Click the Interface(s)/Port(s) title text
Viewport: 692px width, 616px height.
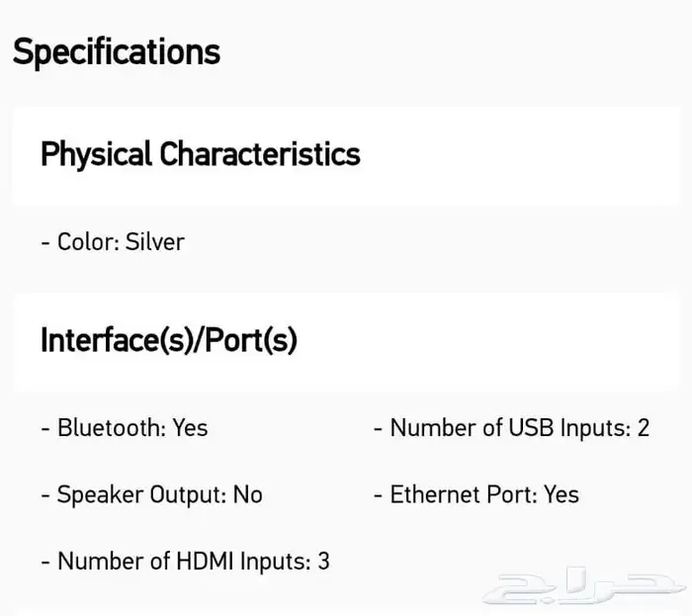[169, 341]
